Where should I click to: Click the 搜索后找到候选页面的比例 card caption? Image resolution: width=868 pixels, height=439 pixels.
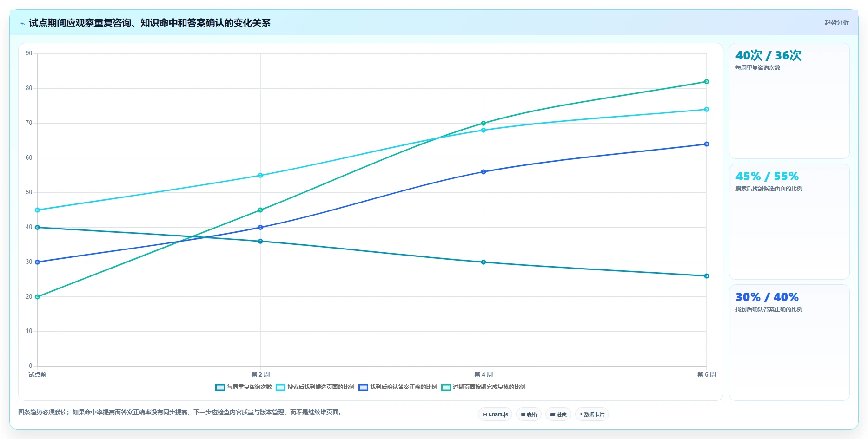click(769, 189)
